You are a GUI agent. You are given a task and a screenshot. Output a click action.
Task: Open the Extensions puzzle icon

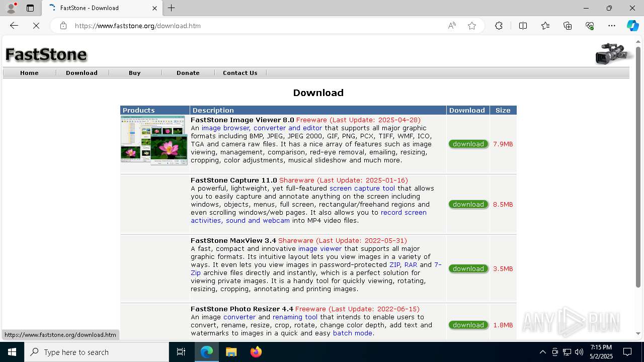[499, 26]
